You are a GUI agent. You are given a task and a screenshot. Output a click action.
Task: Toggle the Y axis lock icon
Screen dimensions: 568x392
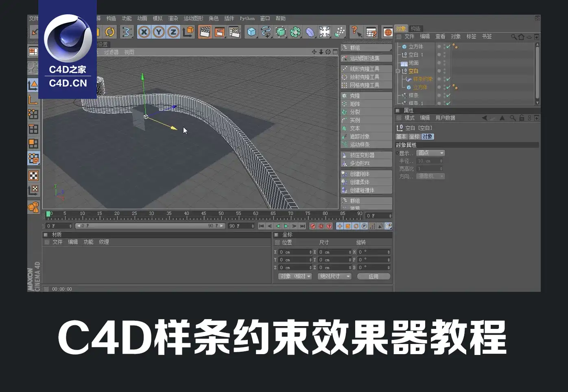(x=159, y=32)
